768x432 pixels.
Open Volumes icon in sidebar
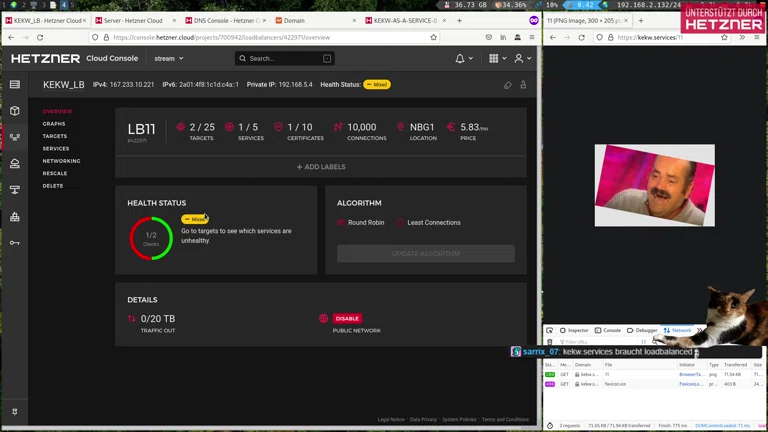(15, 164)
